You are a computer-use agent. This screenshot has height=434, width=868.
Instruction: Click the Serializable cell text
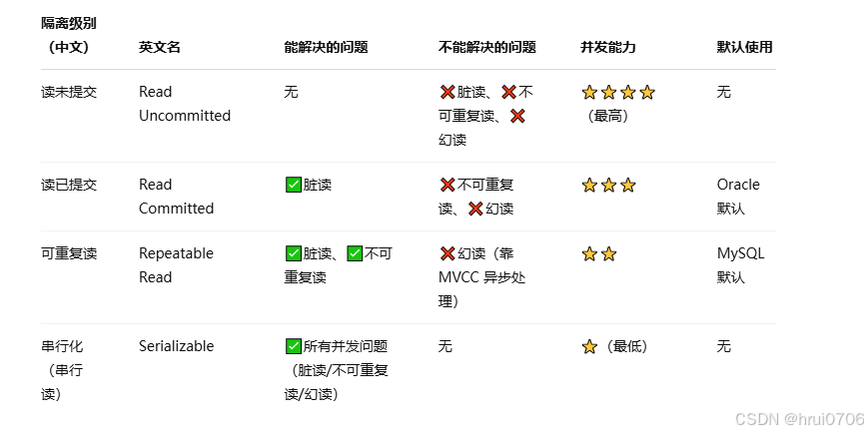pyautogui.click(x=176, y=346)
